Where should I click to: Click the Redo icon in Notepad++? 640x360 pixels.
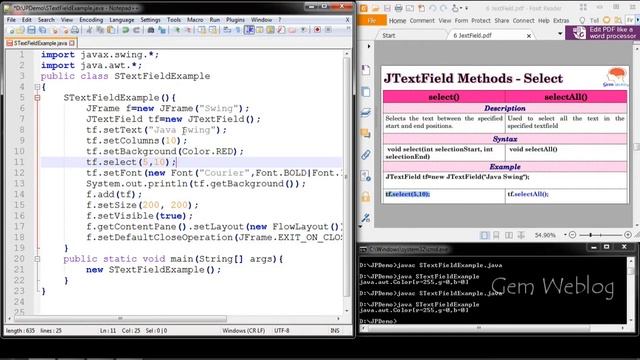click(x=136, y=30)
